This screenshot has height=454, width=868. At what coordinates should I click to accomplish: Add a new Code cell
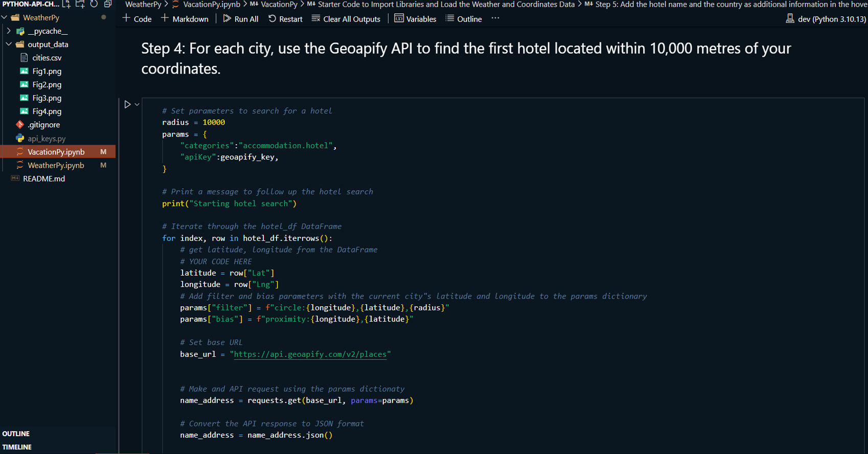[x=137, y=19]
